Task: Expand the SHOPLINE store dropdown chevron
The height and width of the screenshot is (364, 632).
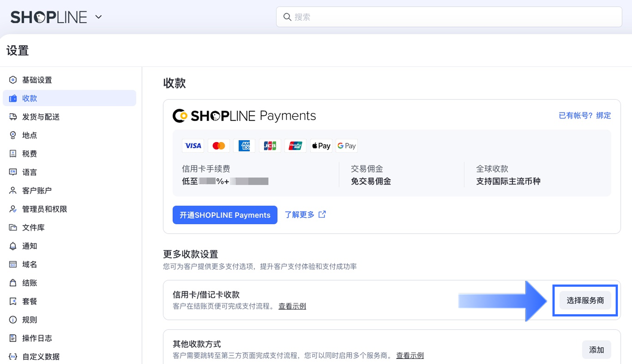Action: (99, 17)
